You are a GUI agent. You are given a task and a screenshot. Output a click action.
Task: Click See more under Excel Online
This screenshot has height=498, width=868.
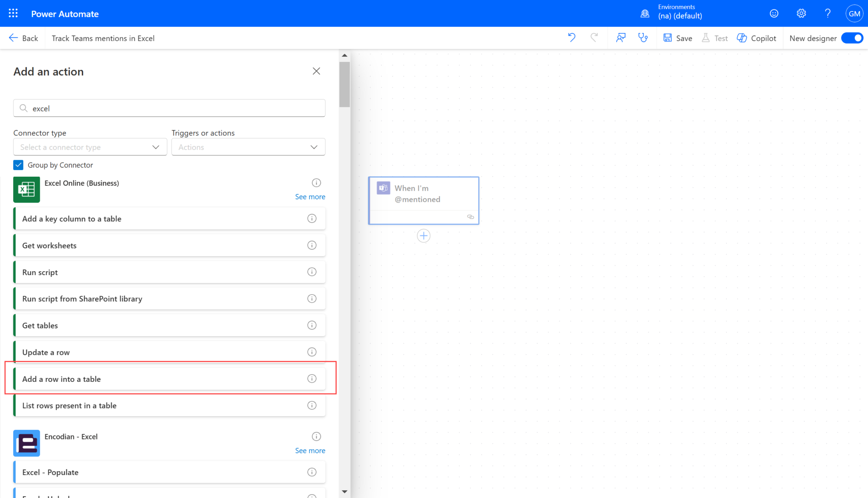pyautogui.click(x=310, y=197)
